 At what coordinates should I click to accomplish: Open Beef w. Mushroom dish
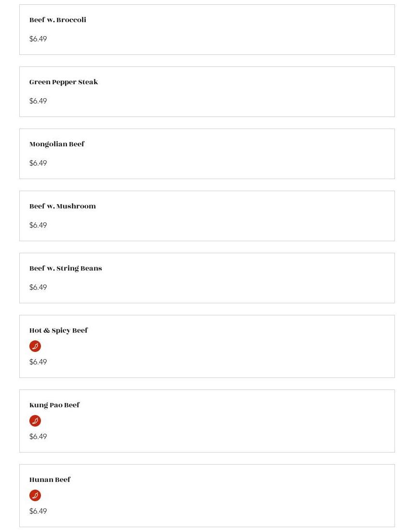click(63, 207)
